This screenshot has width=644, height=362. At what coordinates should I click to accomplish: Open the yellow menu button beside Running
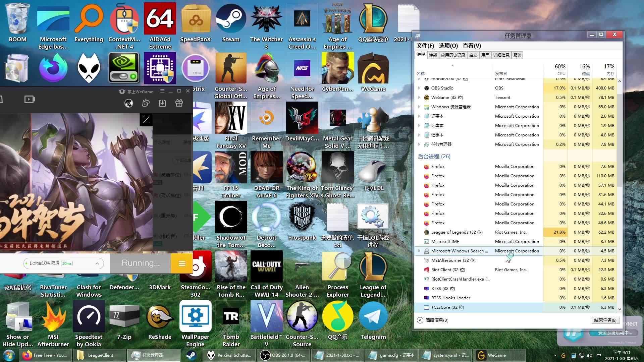(182, 263)
